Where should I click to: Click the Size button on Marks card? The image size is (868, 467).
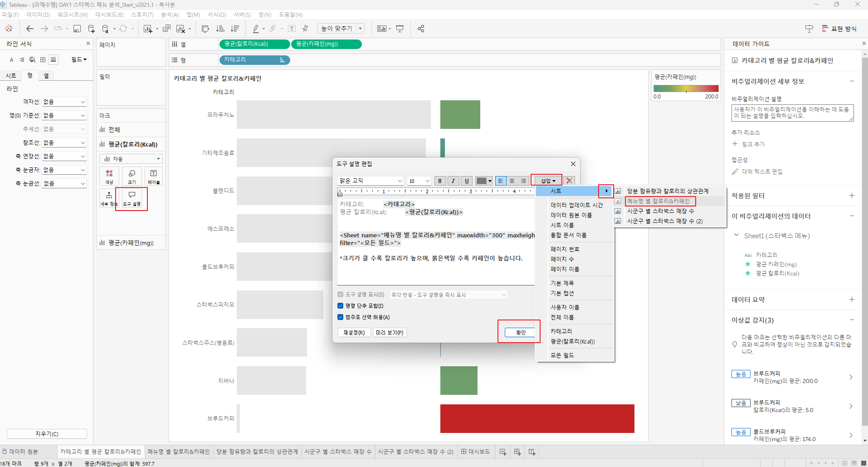tap(132, 176)
